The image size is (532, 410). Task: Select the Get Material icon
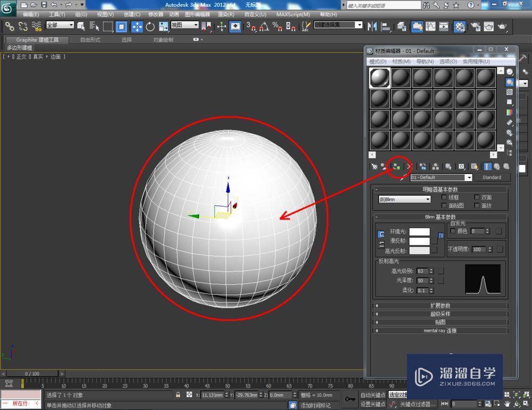pos(373,166)
